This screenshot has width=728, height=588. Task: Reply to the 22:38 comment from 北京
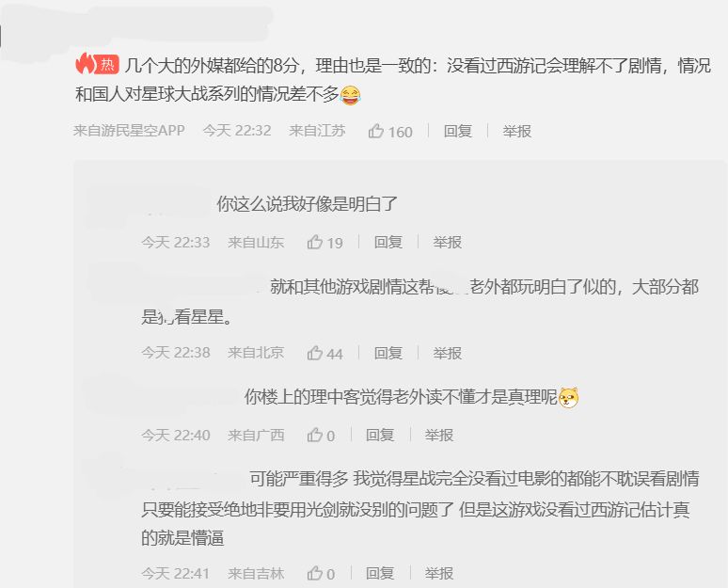point(388,353)
